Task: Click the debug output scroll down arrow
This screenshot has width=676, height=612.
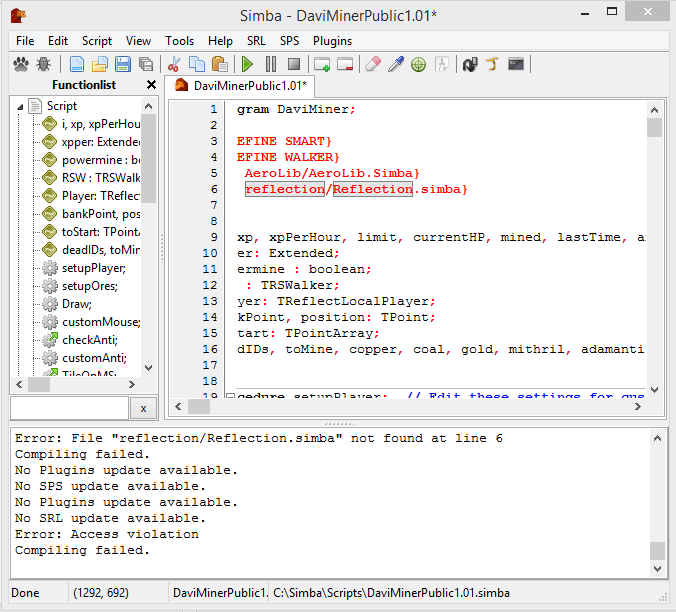Action: point(657,569)
